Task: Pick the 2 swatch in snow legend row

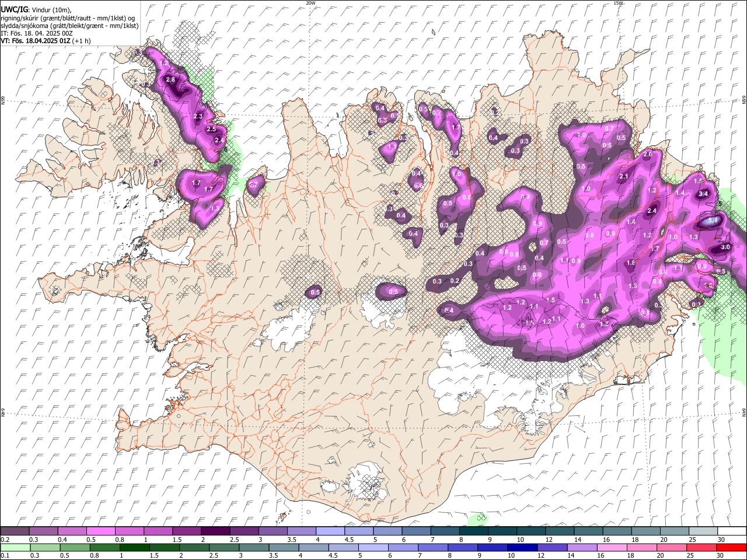Action: click(x=215, y=531)
